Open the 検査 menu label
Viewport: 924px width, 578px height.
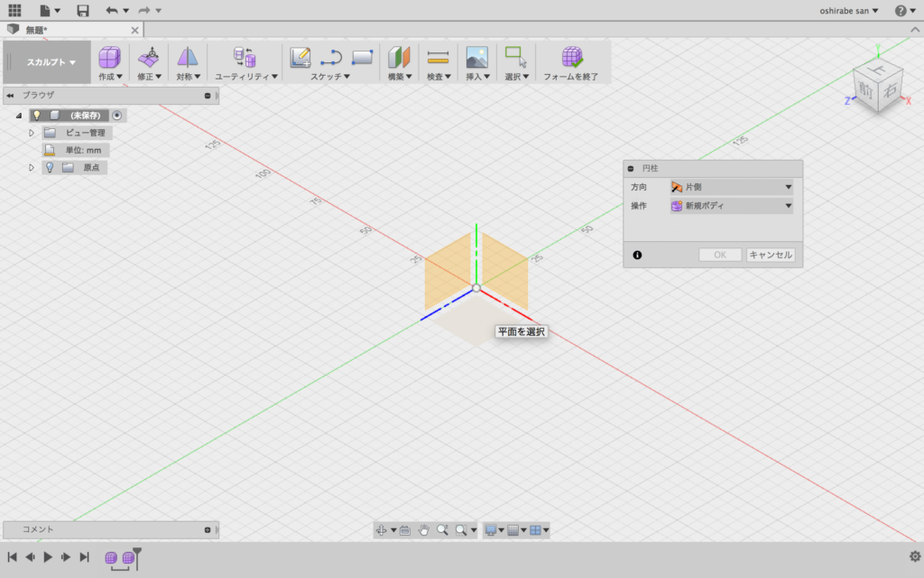point(439,77)
